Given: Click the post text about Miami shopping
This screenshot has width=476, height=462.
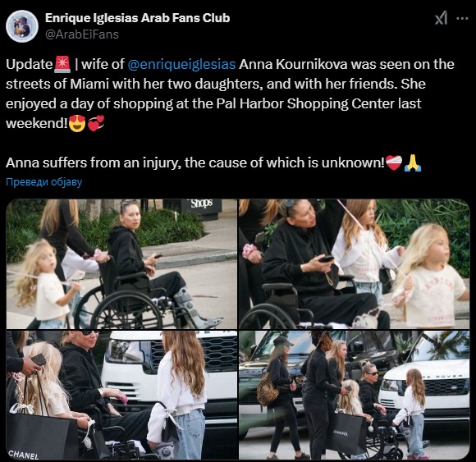Looking at the screenshot, I should (x=230, y=94).
